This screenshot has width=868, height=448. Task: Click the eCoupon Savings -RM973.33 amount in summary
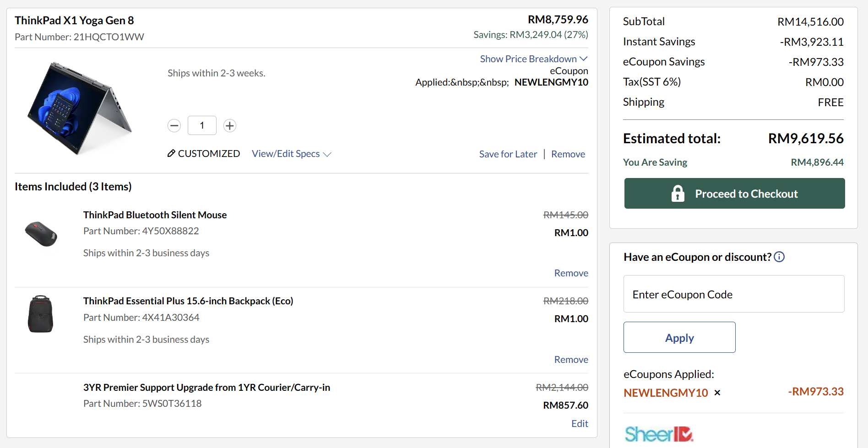pyautogui.click(x=816, y=62)
